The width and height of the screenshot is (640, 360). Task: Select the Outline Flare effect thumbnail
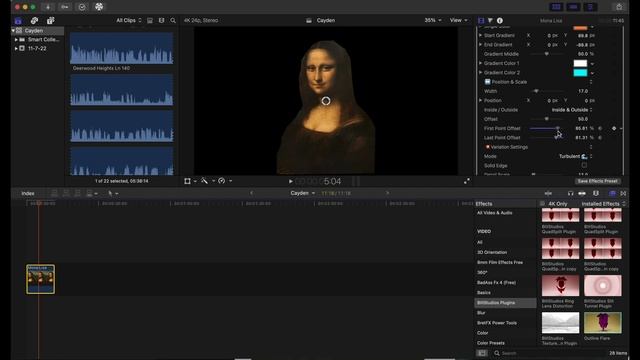(602, 322)
